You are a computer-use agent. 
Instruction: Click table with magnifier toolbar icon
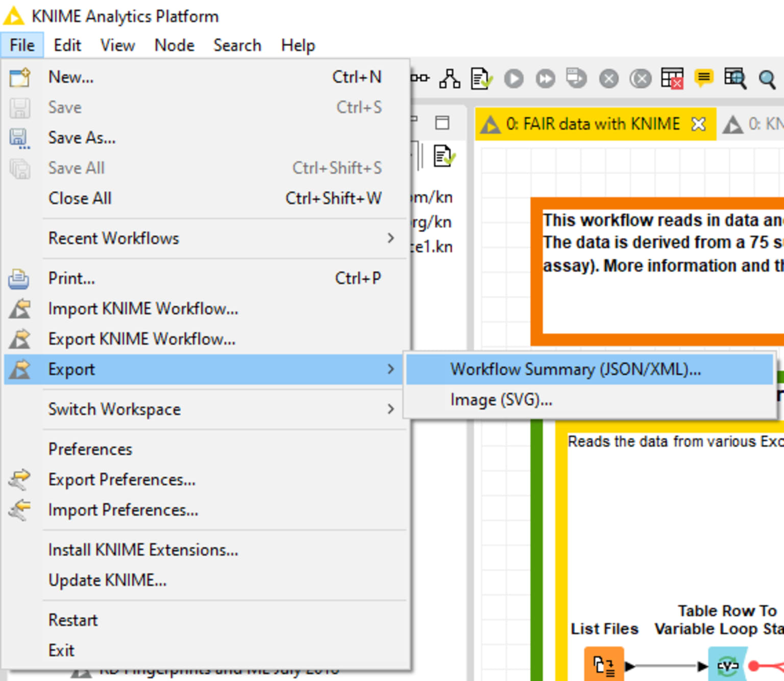(x=736, y=79)
